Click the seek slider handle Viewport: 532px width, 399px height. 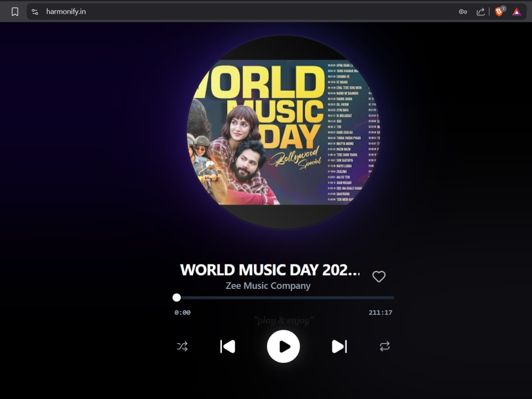click(x=177, y=297)
